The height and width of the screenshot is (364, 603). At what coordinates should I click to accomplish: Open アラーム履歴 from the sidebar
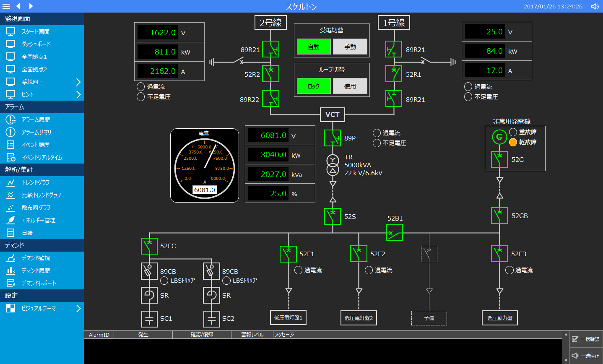pyautogui.click(x=36, y=120)
